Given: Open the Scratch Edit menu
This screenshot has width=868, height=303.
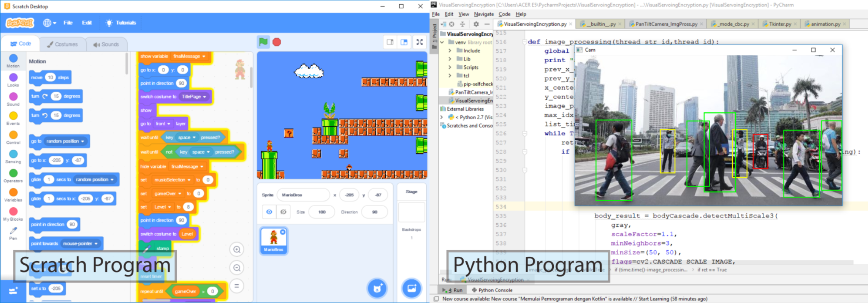Looking at the screenshot, I should (87, 23).
